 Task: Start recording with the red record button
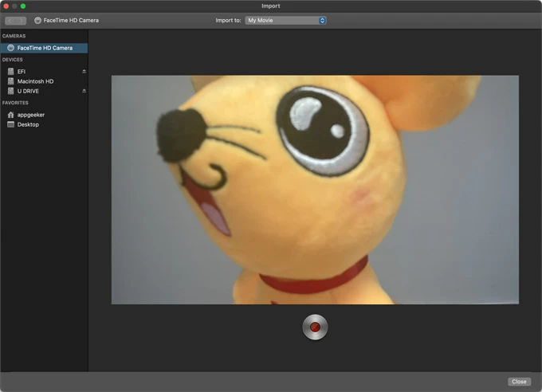(x=315, y=327)
